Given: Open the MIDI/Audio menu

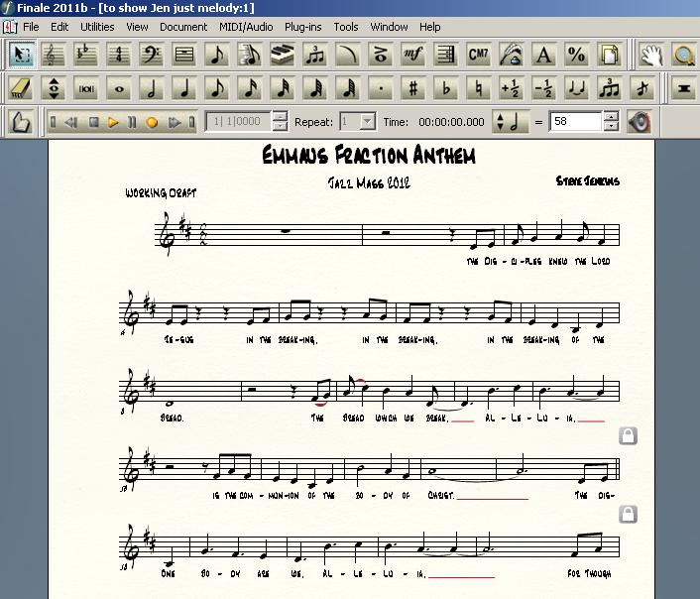Looking at the screenshot, I should (246, 27).
